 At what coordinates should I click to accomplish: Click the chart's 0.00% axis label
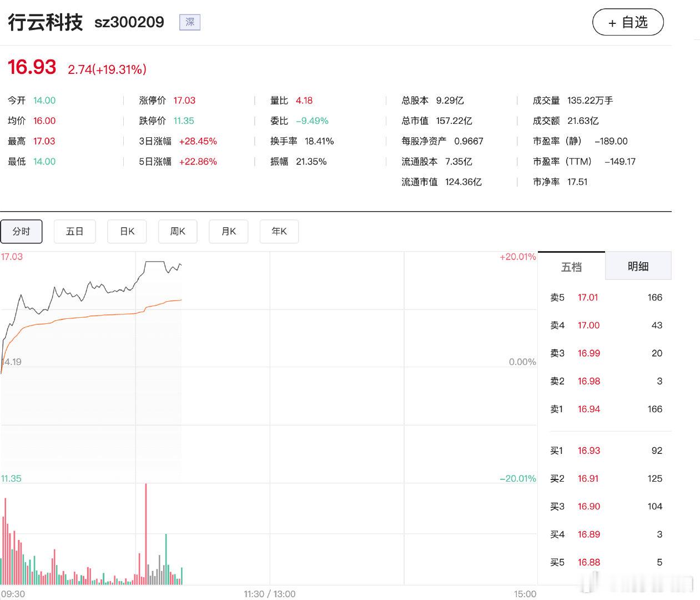(x=522, y=362)
